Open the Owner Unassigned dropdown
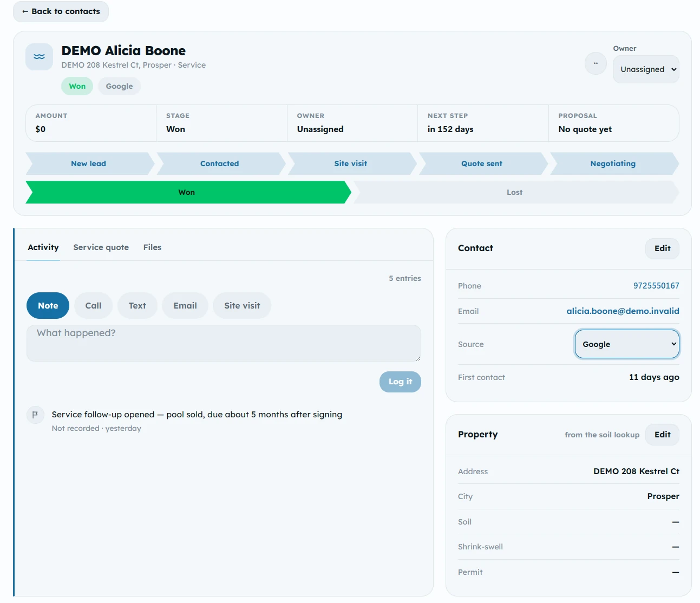 click(x=646, y=69)
